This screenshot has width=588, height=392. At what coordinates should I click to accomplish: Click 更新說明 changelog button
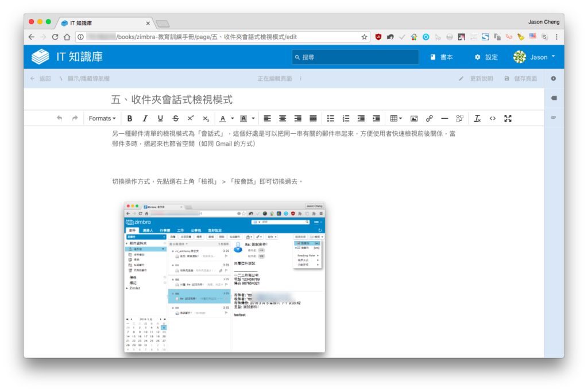tap(476, 79)
